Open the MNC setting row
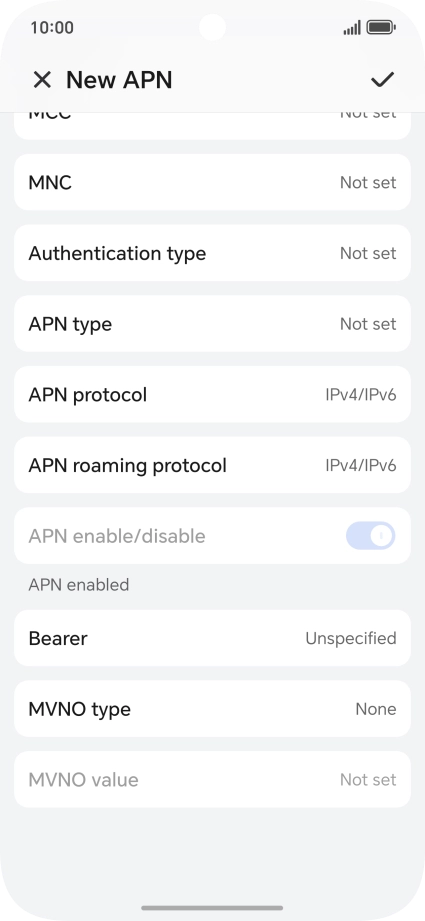The width and height of the screenshot is (425, 921). (212, 182)
